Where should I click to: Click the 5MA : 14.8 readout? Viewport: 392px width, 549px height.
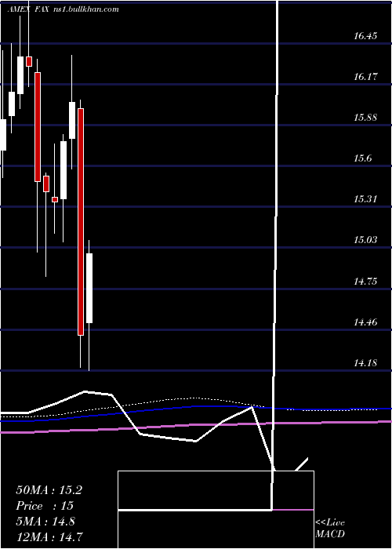tap(45, 522)
